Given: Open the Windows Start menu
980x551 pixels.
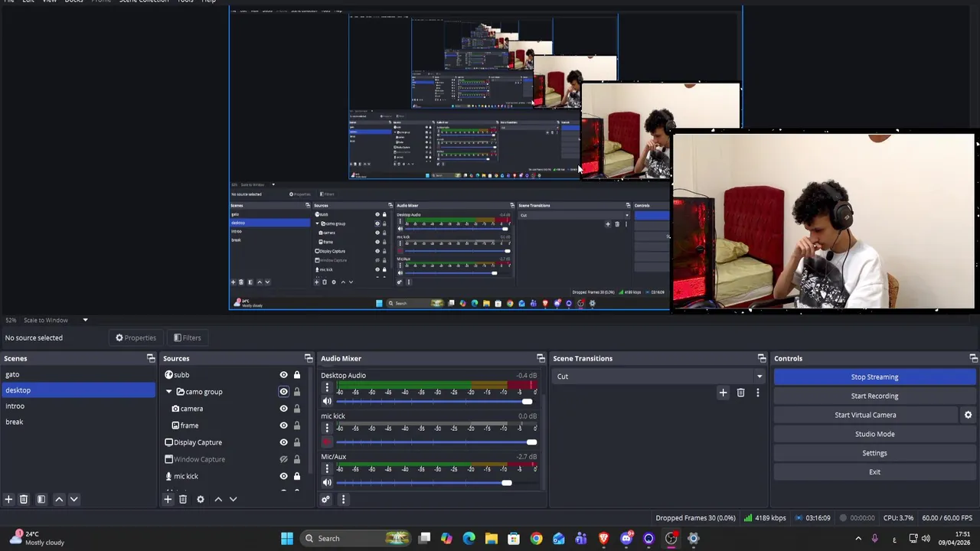Looking at the screenshot, I should 286,538.
